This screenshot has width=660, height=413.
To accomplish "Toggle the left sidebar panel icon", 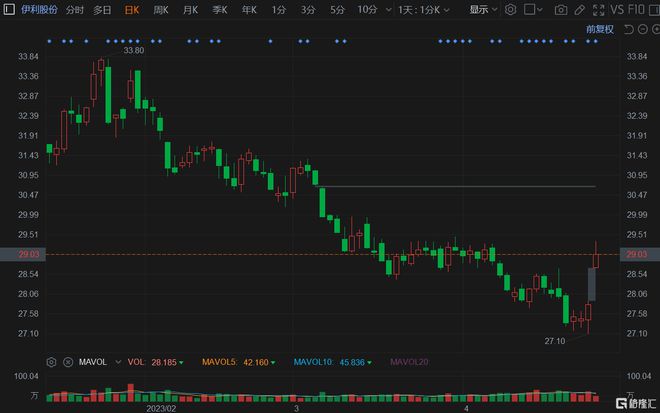I will tap(9, 9).
